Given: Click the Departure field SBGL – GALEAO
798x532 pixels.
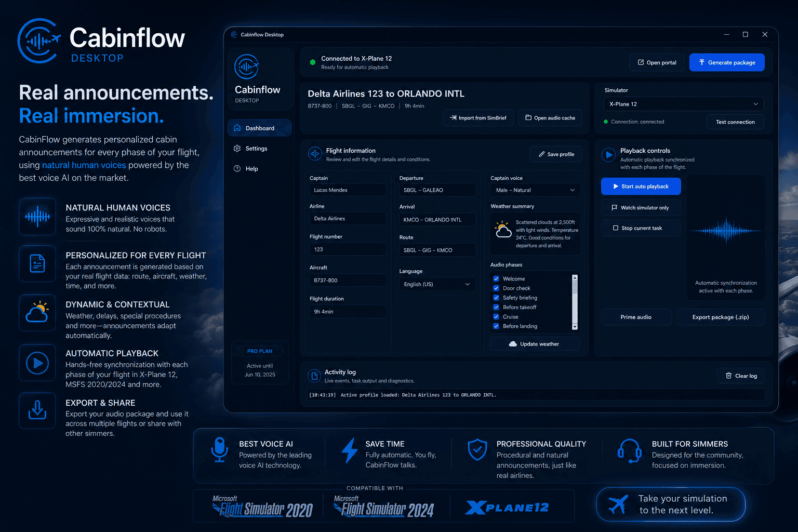Looking at the screenshot, I should tap(437, 190).
